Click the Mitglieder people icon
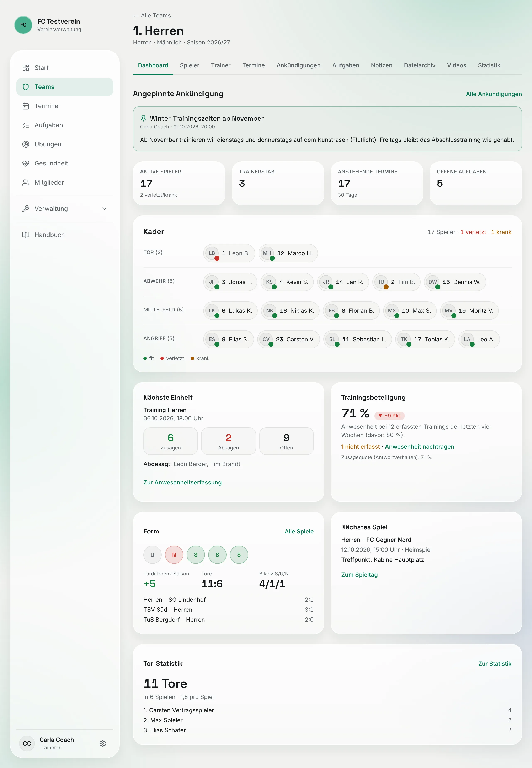Image resolution: width=532 pixels, height=768 pixels. click(x=26, y=182)
